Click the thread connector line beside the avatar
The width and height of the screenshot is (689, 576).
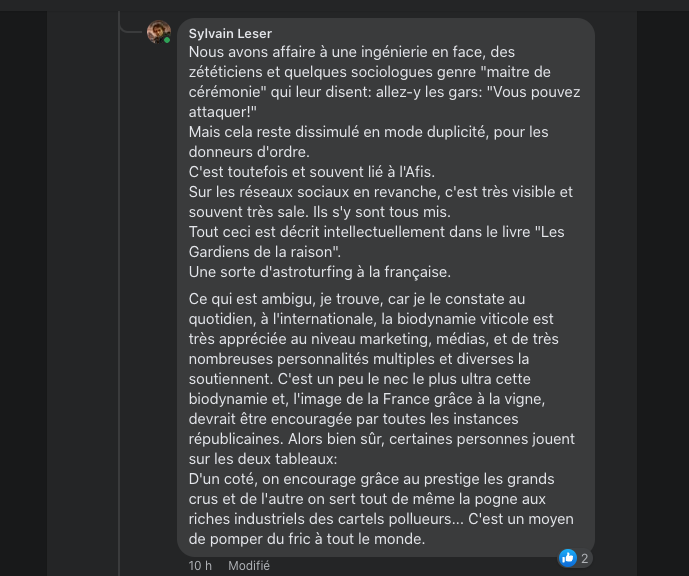pyautogui.click(x=130, y=29)
